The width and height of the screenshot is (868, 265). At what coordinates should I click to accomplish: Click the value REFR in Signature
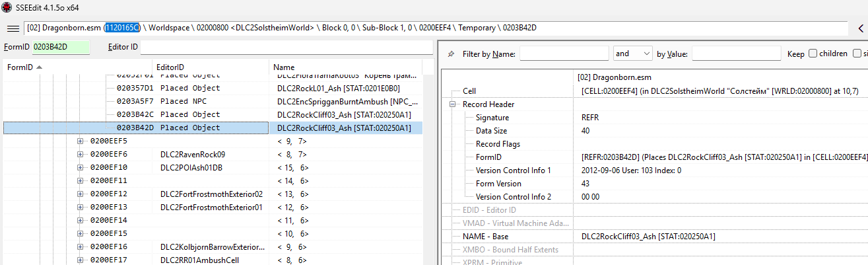click(x=590, y=118)
